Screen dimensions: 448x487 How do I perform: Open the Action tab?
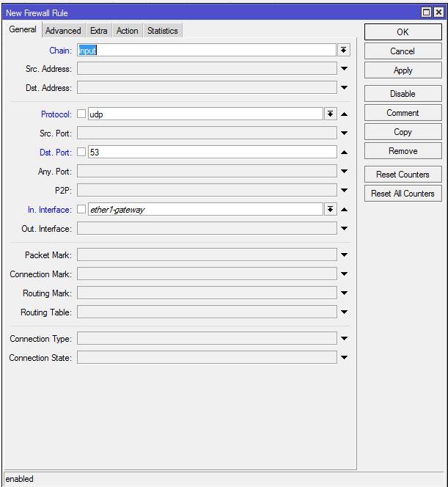pyautogui.click(x=128, y=31)
